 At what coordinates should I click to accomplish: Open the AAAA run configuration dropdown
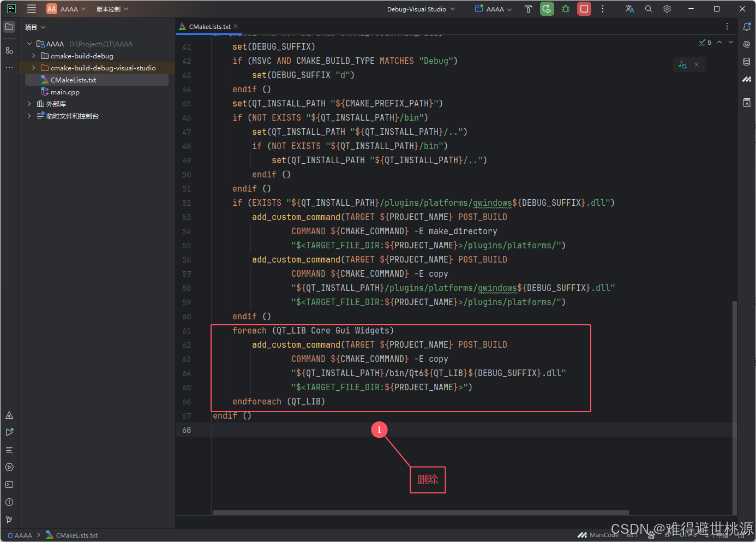[494, 9]
